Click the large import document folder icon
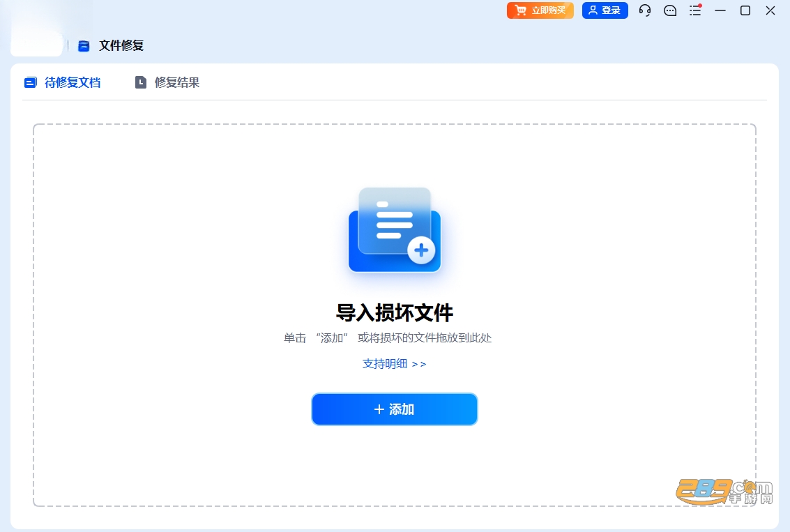The width and height of the screenshot is (790, 532). (395, 229)
